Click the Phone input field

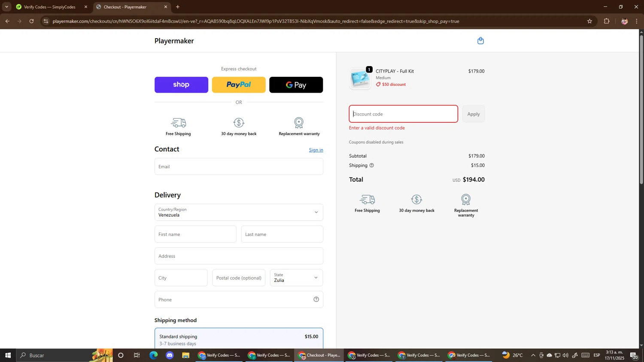tap(239, 299)
